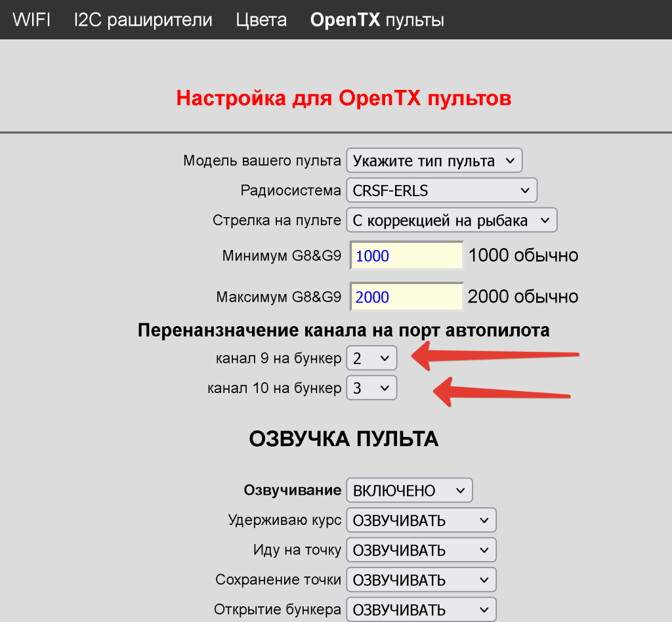This screenshot has width=672, height=622.
Task: Expand the Озвучивание ВКЛЮЧЕНО dropdown
Action: pos(409,490)
